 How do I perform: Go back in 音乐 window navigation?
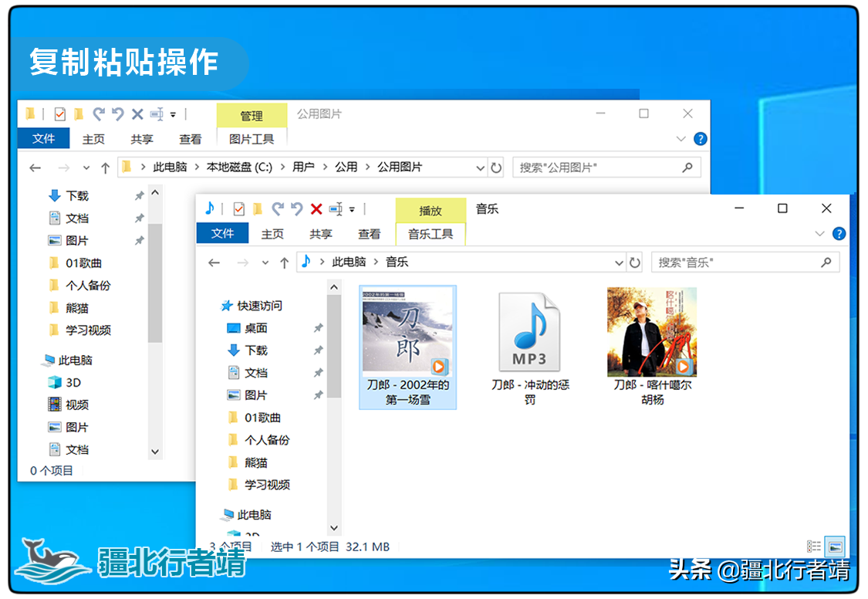[214, 263]
